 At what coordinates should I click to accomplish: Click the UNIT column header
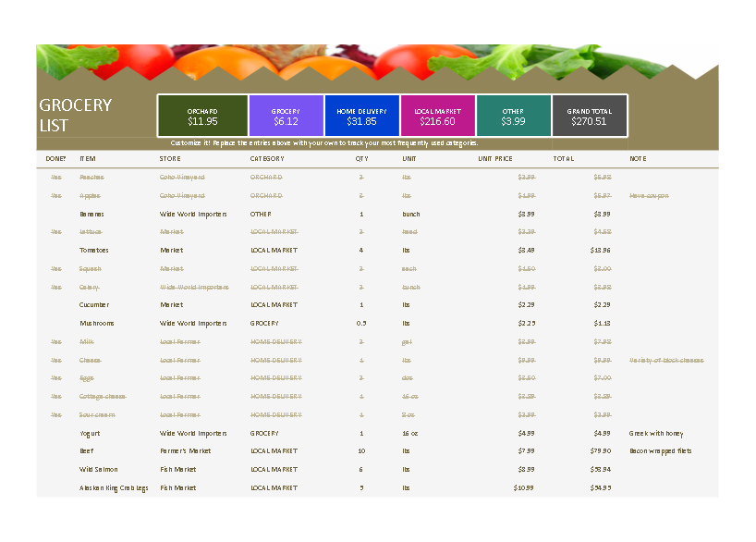tap(408, 159)
